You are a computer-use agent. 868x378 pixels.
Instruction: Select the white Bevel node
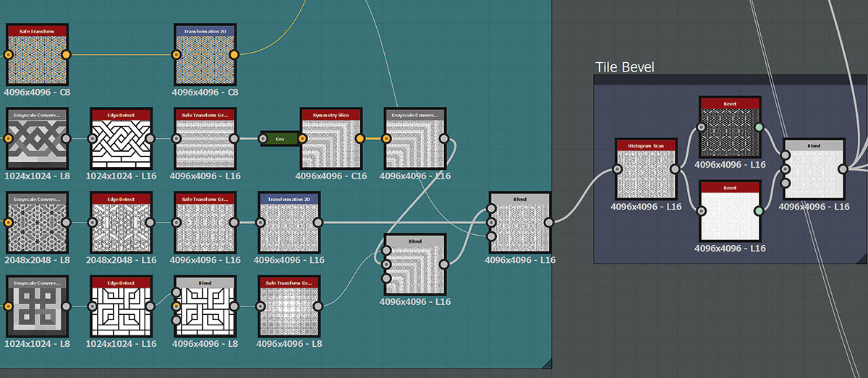coord(730,211)
